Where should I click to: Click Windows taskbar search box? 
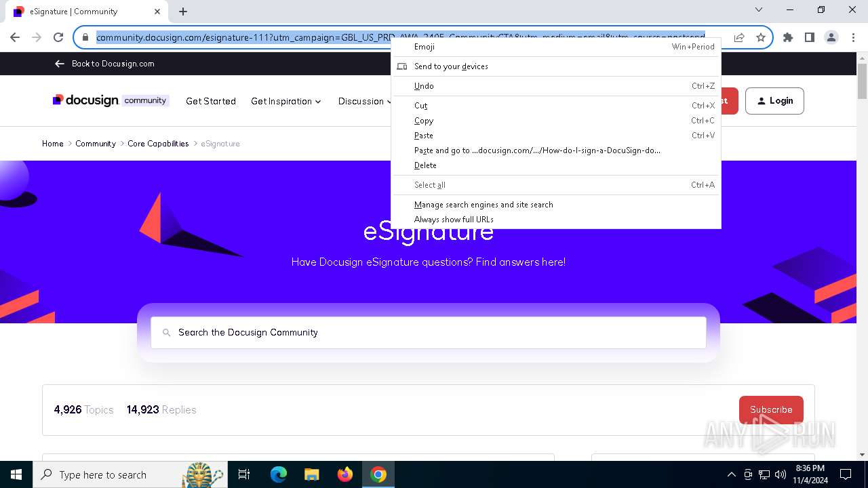point(130,474)
